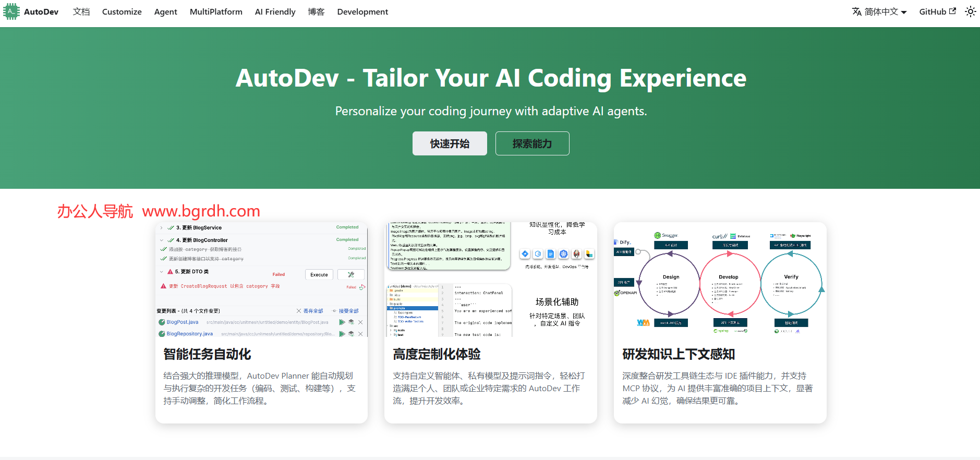Toggle the light/dark theme sun icon
The width and height of the screenshot is (980, 460).
tap(970, 11)
